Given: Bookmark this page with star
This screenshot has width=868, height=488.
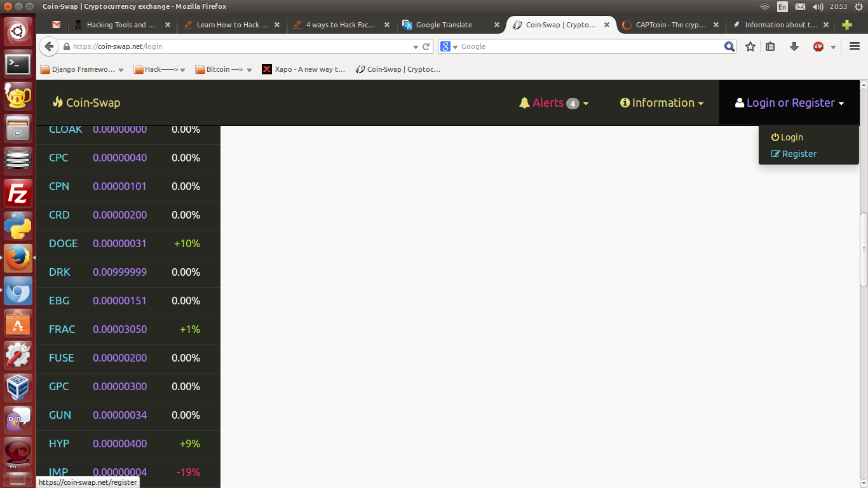Looking at the screenshot, I should coord(750,46).
